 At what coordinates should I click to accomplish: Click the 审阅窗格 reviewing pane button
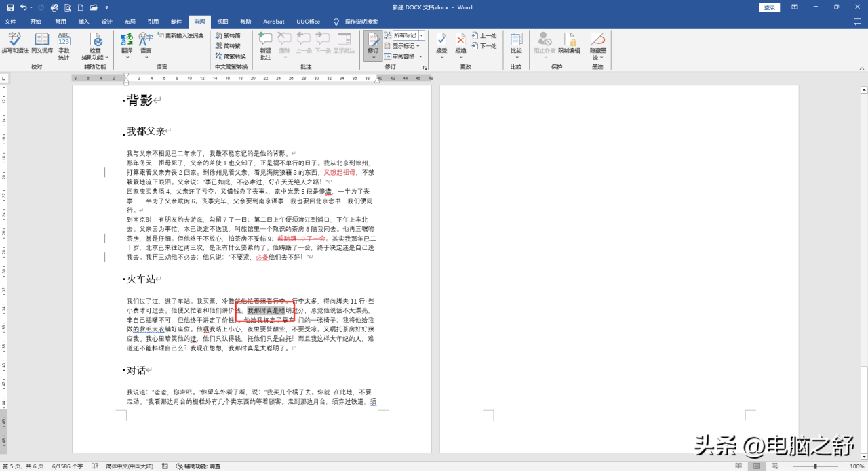click(399, 56)
